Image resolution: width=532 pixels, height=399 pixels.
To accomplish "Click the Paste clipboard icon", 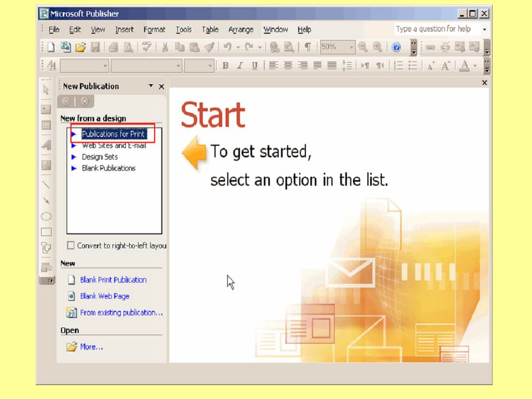I will (x=194, y=47).
